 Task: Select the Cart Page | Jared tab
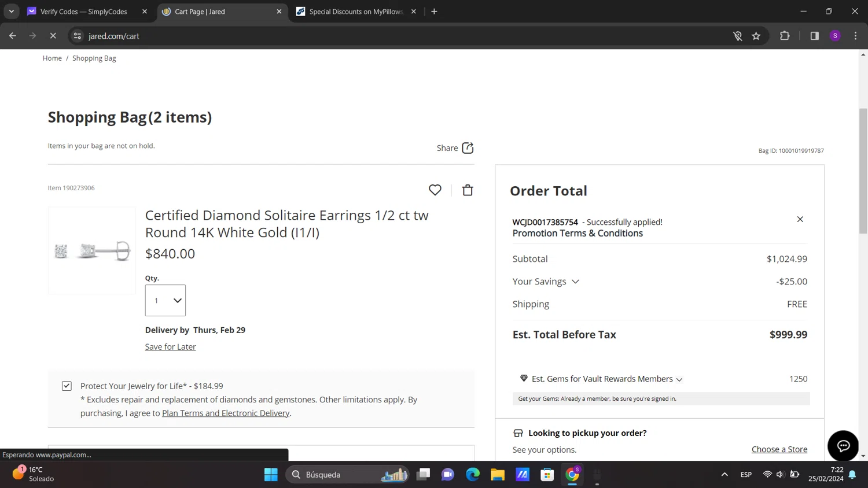pyautogui.click(x=200, y=12)
